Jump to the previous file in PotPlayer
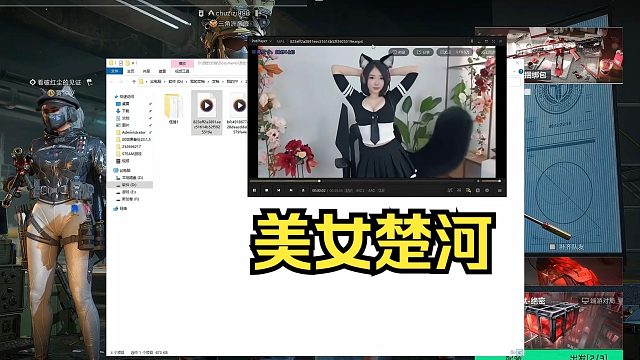Viewport: 640px width, 360px height. click(278, 190)
